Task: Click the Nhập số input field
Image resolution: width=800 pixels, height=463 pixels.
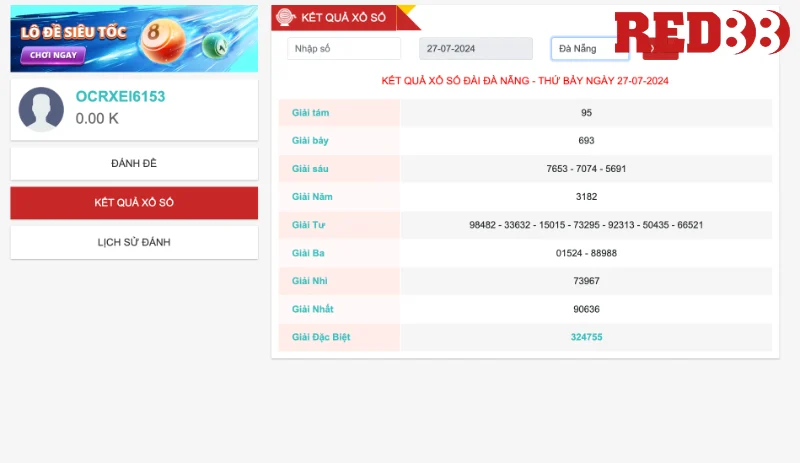Action: tap(343, 48)
